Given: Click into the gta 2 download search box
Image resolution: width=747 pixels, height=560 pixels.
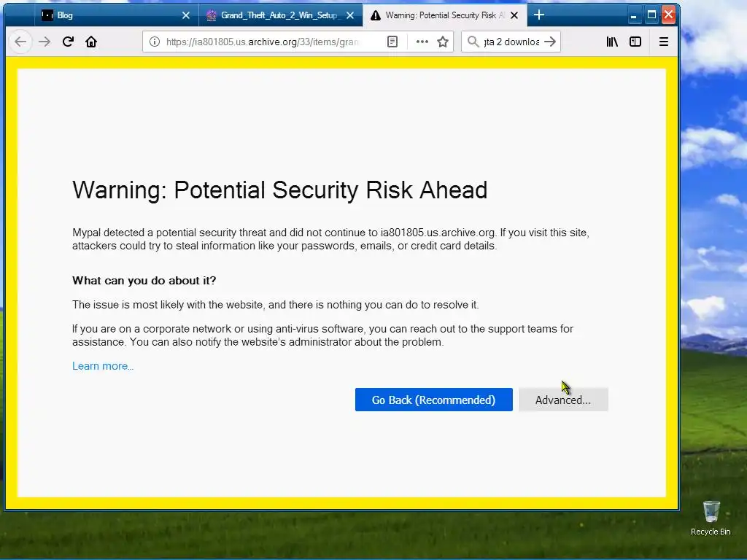Looking at the screenshot, I should [x=511, y=42].
